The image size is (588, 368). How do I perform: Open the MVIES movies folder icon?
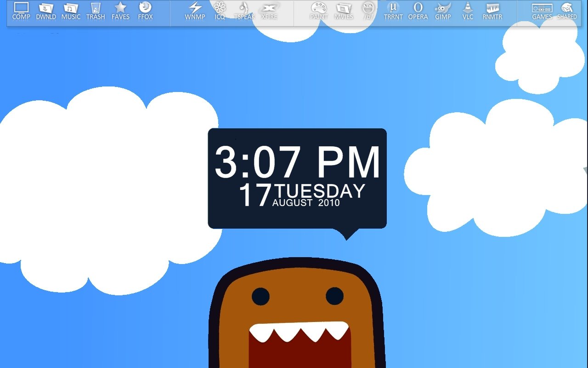tap(344, 11)
